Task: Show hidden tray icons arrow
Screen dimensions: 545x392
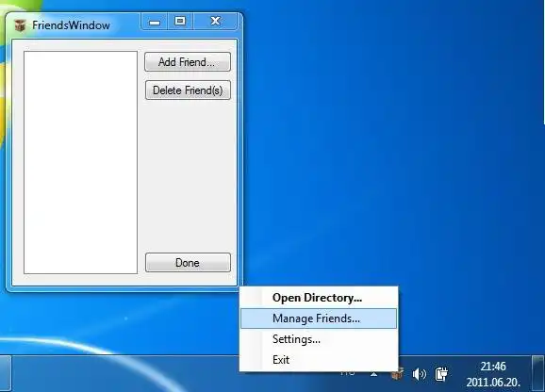Action: click(x=374, y=374)
